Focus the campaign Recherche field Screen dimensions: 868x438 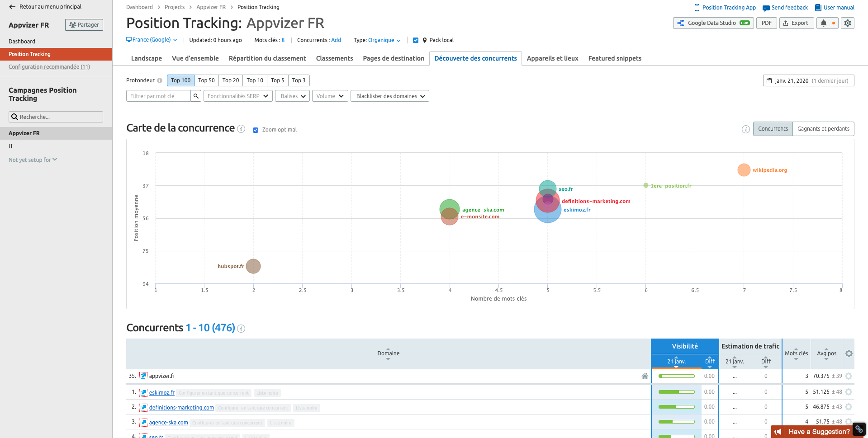[x=56, y=117]
